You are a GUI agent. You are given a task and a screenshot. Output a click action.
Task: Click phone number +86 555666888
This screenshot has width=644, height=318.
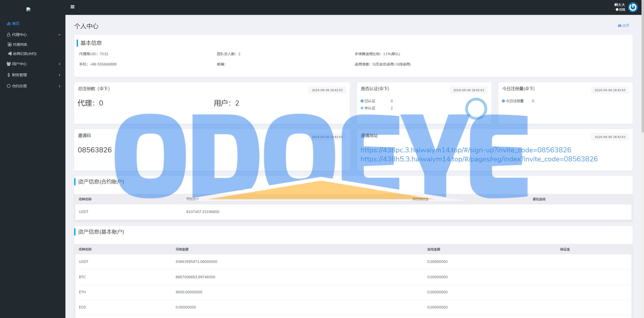pyautogui.click(x=103, y=64)
